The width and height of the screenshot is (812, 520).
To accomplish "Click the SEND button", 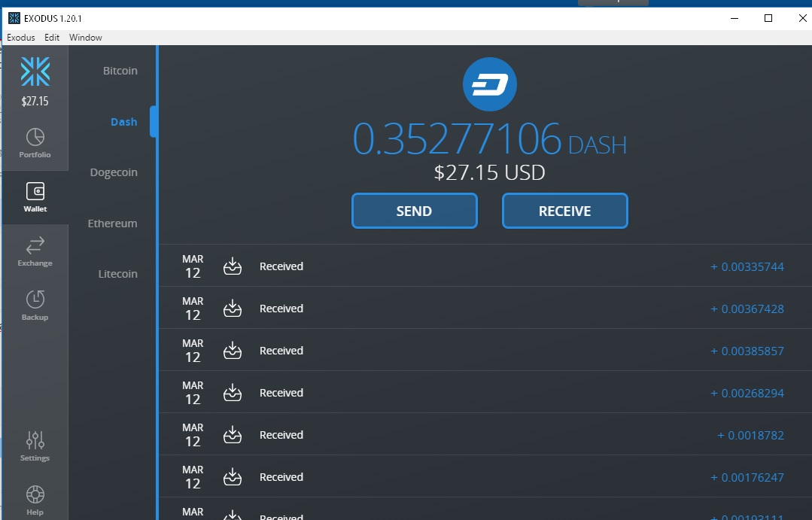I will (415, 211).
